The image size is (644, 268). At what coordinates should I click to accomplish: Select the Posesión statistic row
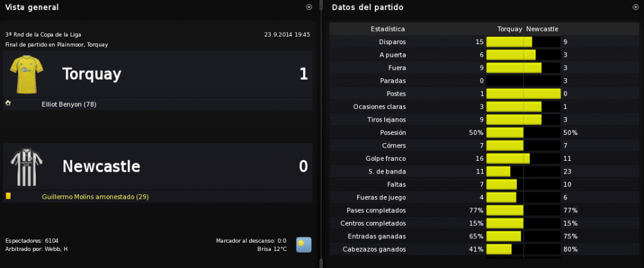tap(485, 133)
